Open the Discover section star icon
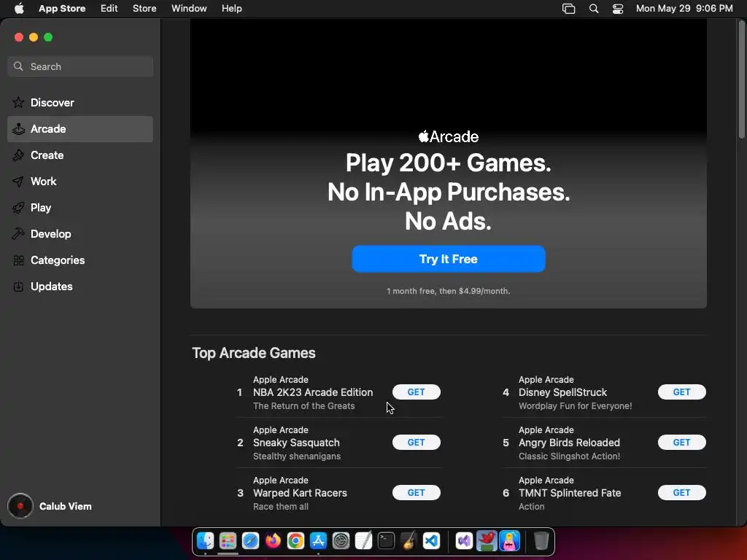747x560 pixels. click(x=18, y=102)
